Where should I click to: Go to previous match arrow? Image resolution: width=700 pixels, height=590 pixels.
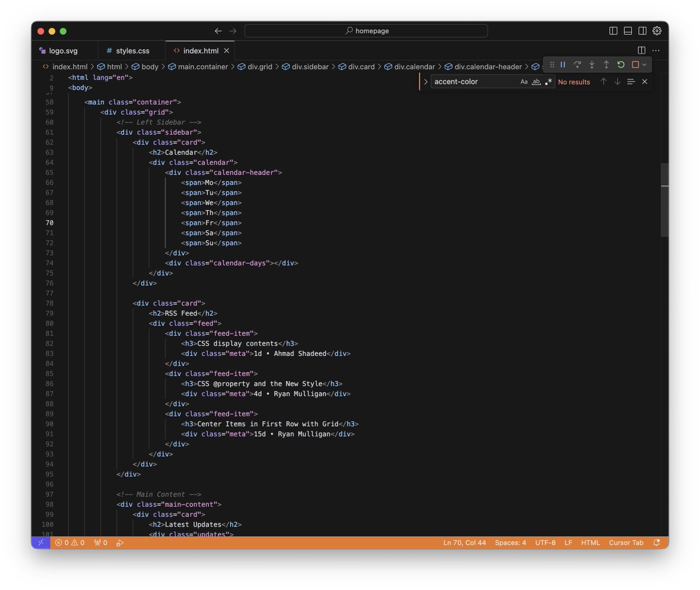point(604,82)
